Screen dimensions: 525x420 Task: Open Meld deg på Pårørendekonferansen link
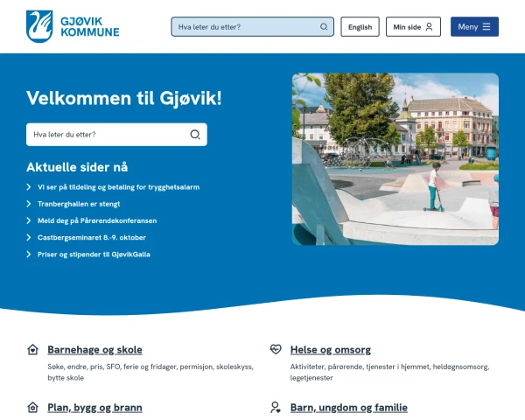coord(97,220)
